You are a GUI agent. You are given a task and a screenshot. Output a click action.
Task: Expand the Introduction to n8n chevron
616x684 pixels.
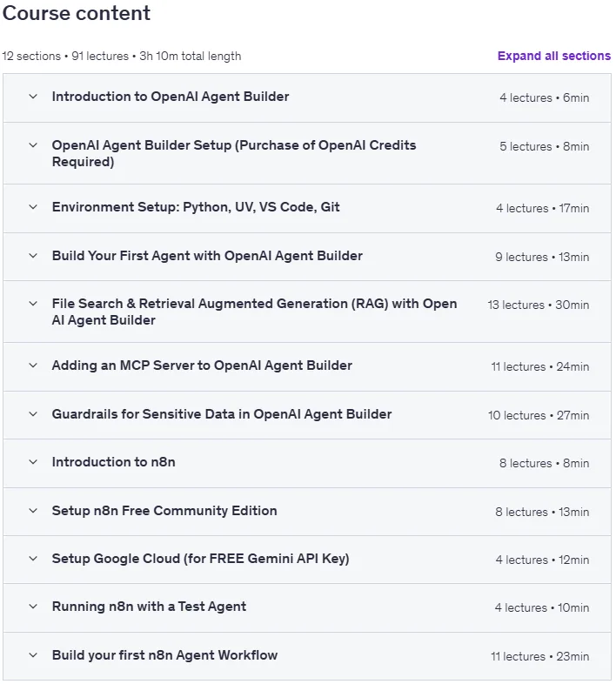(33, 462)
